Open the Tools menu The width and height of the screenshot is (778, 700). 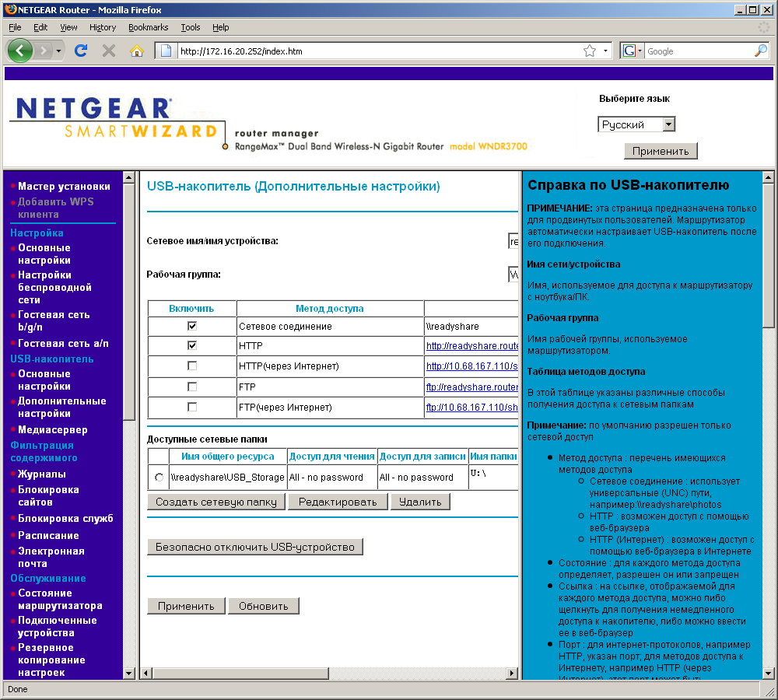point(190,27)
